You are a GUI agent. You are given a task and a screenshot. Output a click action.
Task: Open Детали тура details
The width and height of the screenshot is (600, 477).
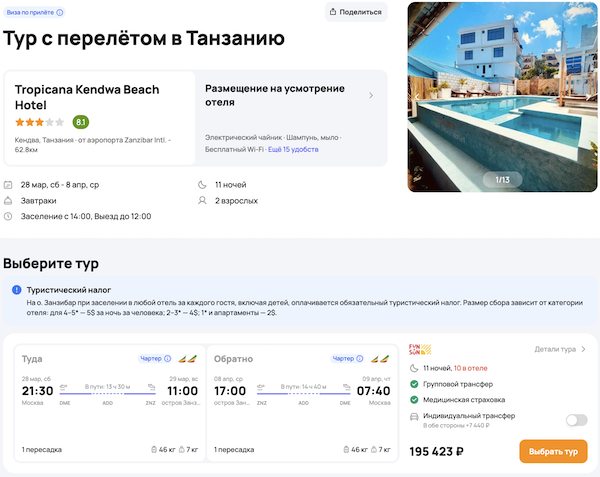tap(560, 349)
